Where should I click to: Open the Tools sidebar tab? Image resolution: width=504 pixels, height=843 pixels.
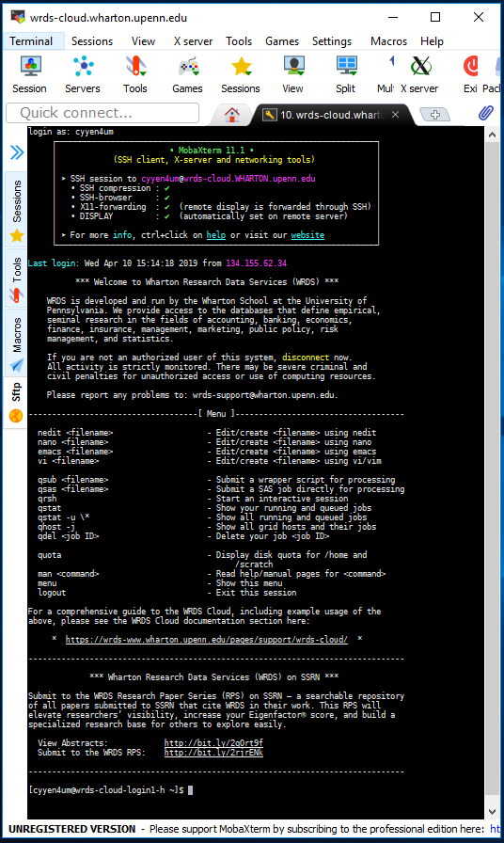click(x=17, y=278)
